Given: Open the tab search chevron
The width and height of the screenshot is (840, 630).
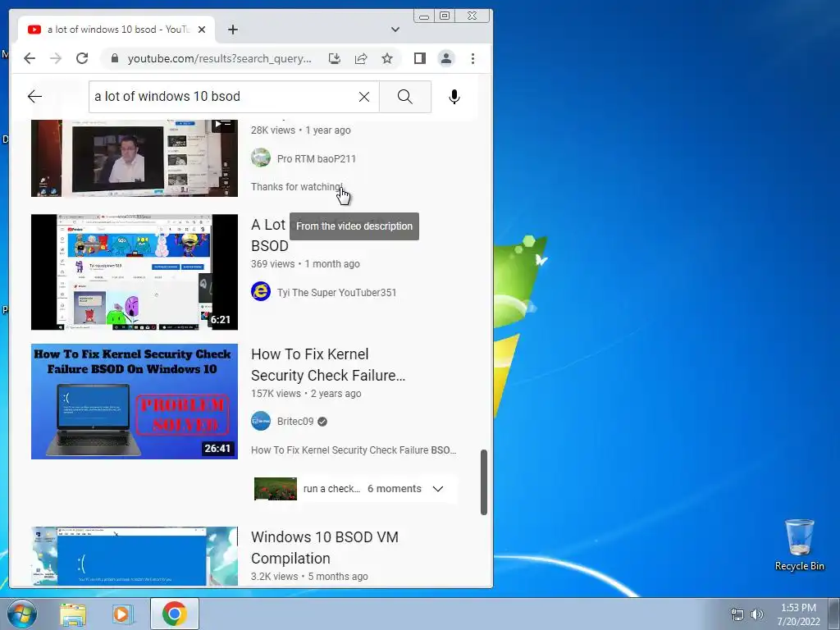Looking at the screenshot, I should (395, 30).
